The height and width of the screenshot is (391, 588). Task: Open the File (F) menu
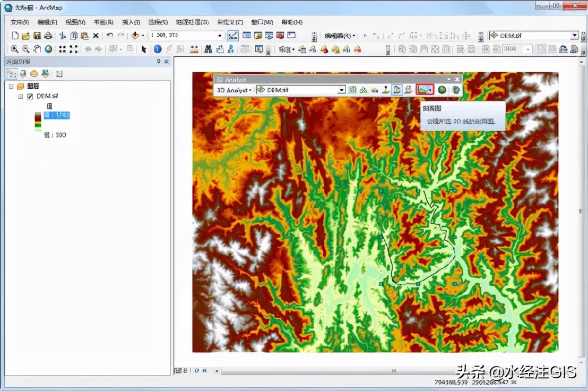pyautogui.click(x=20, y=22)
